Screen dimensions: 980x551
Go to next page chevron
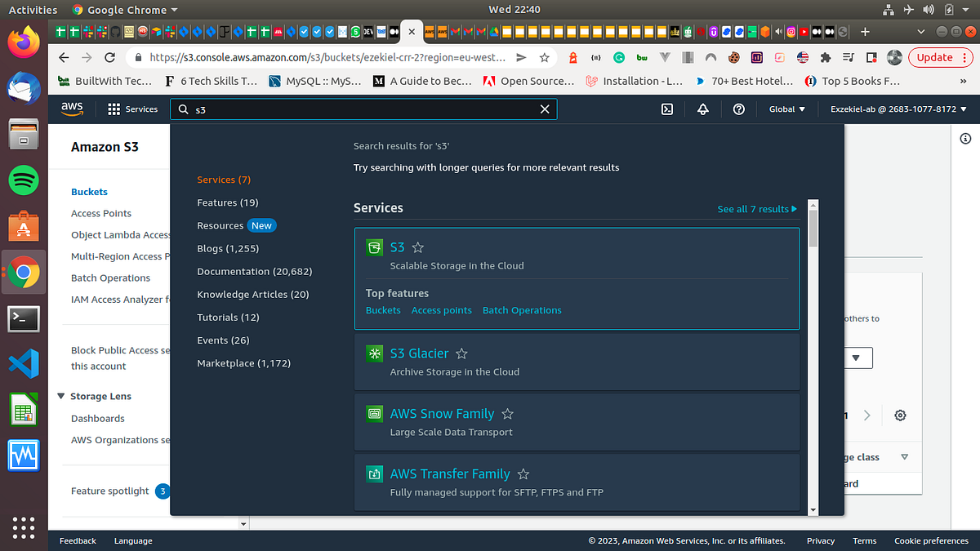[867, 415]
